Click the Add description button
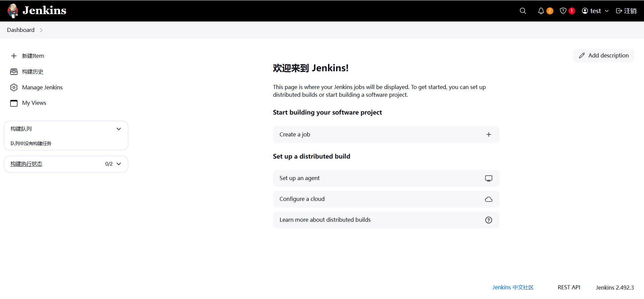Screen dimensions: 644x299 click(603, 55)
